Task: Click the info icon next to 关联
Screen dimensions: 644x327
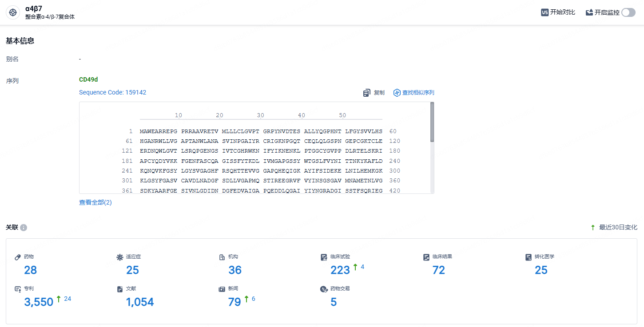Action: point(24,228)
